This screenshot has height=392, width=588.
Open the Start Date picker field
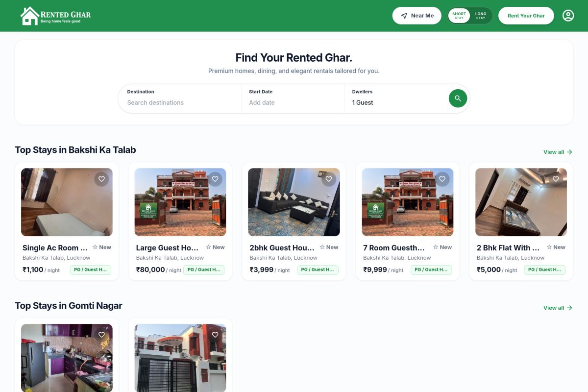point(293,98)
